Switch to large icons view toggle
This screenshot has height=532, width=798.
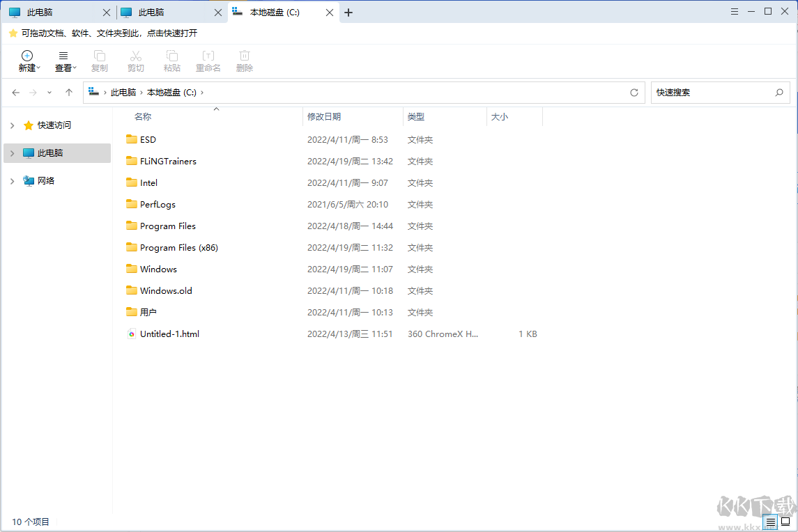(785, 522)
